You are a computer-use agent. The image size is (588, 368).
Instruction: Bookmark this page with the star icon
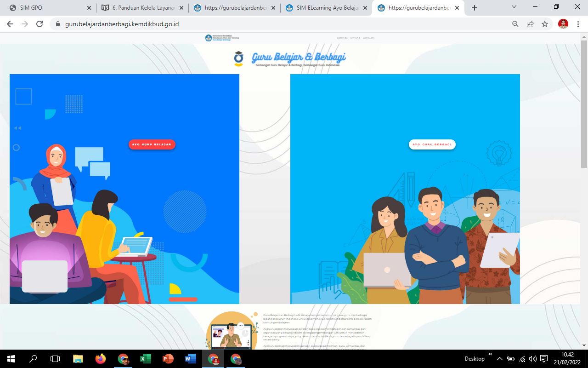click(545, 24)
